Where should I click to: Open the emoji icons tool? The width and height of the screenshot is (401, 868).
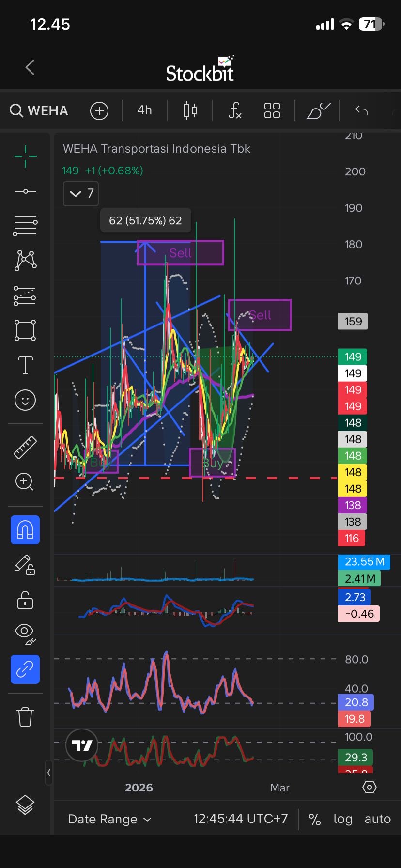(25, 400)
